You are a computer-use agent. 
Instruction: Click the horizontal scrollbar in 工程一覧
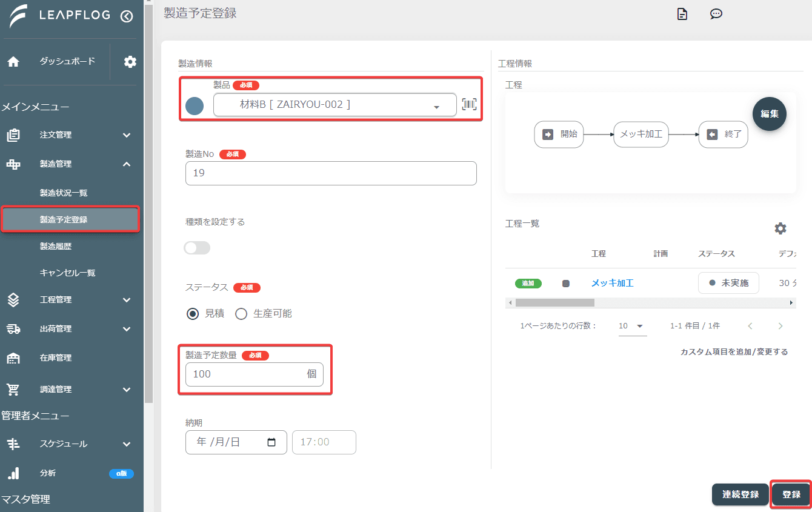[x=554, y=302]
